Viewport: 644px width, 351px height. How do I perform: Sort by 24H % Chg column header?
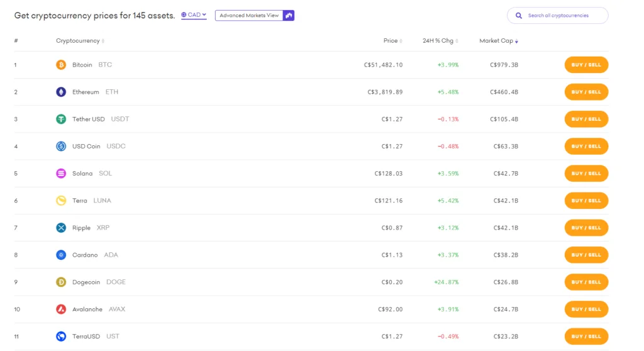click(440, 41)
